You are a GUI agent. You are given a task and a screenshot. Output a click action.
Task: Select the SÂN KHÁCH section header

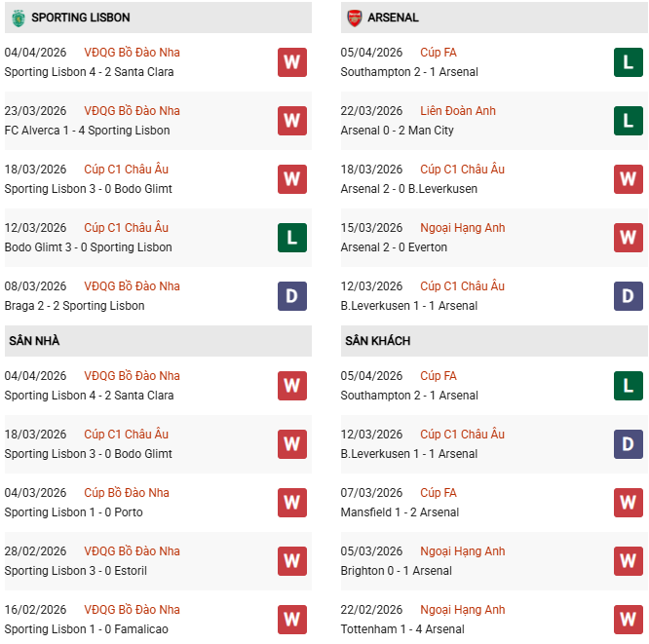coord(377,341)
